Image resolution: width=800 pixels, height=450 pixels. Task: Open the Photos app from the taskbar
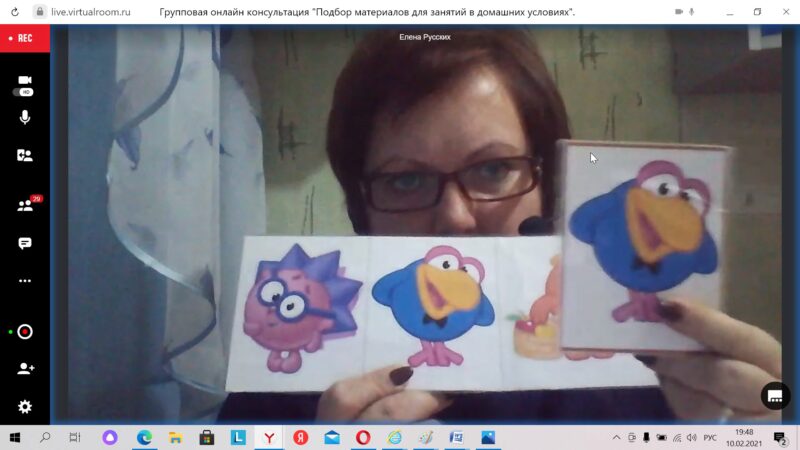click(x=488, y=437)
